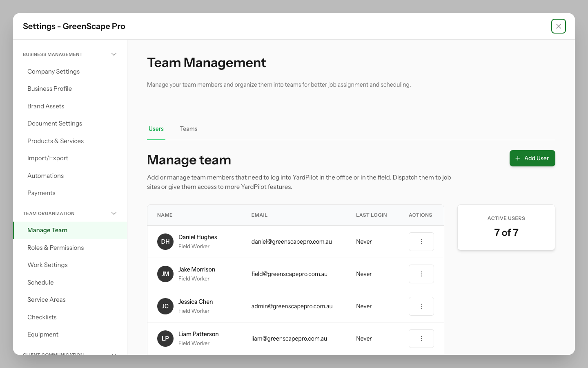Viewport: 588px width, 368px height.
Task: Click Daniel Hughes' DH avatar
Action: click(x=165, y=241)
